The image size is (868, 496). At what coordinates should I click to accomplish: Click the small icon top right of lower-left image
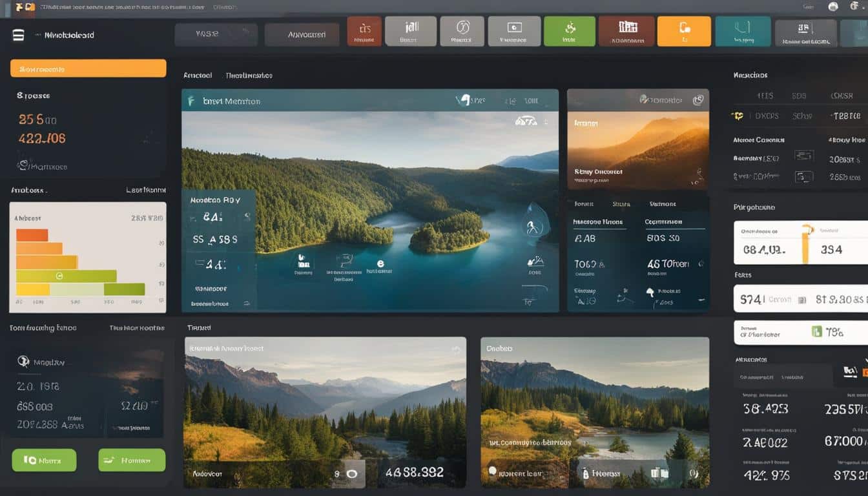pyautogui.click(x=456, y=350)
